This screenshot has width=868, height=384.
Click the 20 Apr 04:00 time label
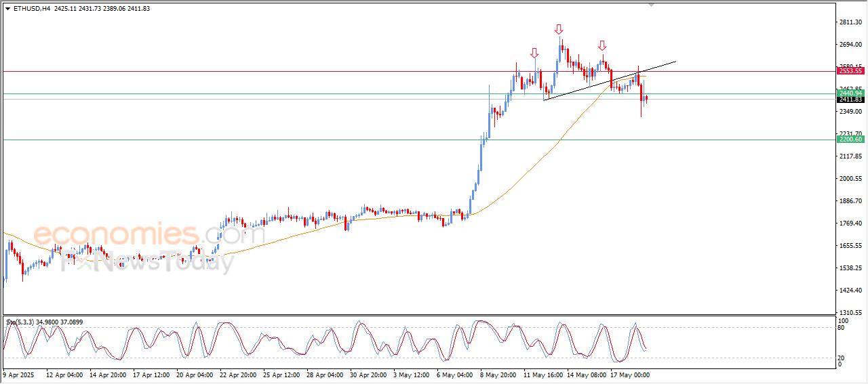pos(194,375)
